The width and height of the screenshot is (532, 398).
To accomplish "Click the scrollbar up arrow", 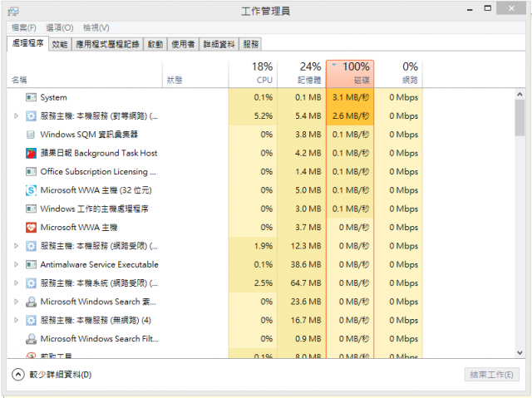I will tap(520, 95).
